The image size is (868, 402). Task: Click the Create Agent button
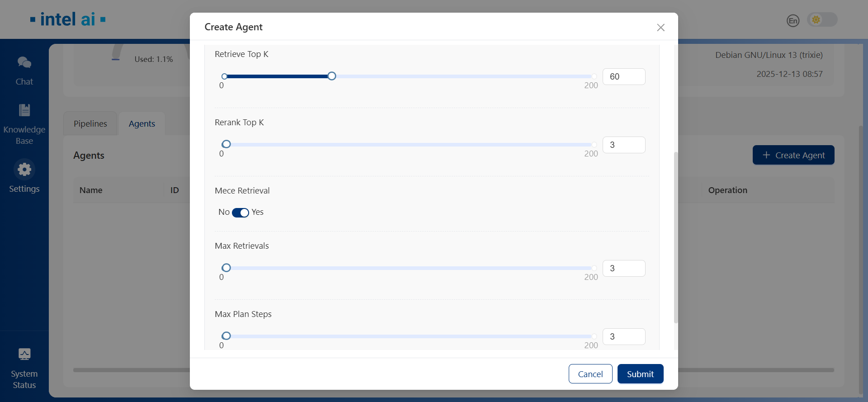pyautogui.click(x=793, y=155)
